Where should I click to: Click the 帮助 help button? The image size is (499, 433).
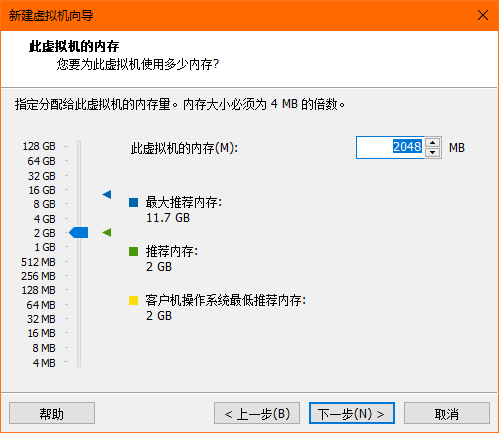pyautogui.click(x=52, y=413)
